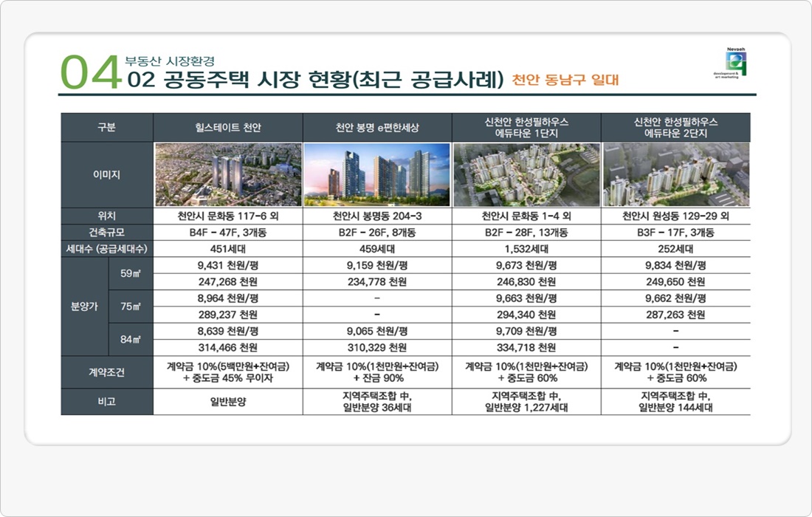This screenshot has height=517, width=812.
Task: Click the price 8,639 천원/평
Action: [228, 332]
